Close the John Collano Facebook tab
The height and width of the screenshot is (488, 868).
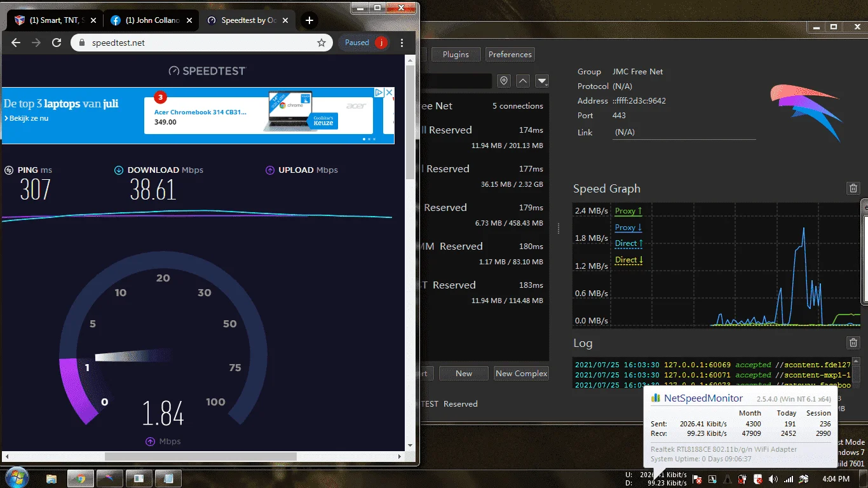189,20
